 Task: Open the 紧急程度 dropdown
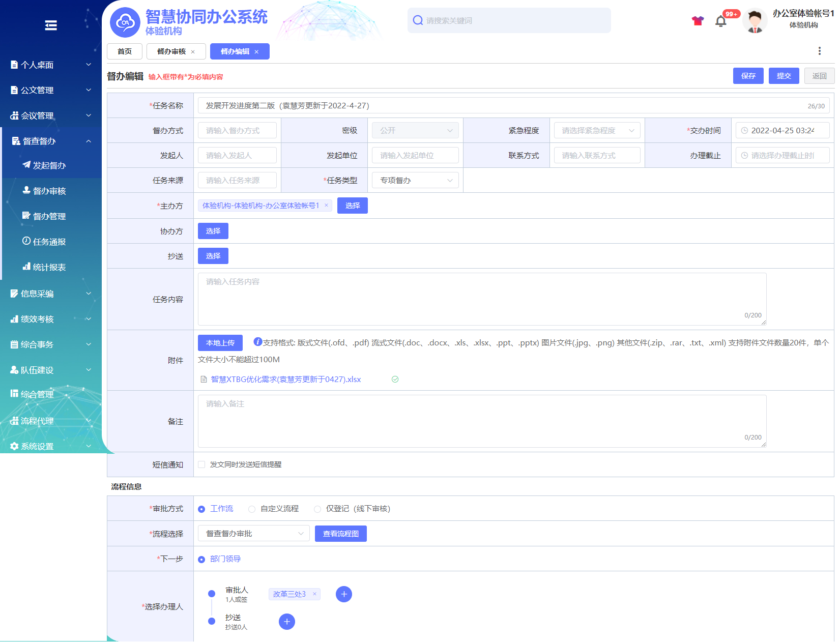coord(597,131)
